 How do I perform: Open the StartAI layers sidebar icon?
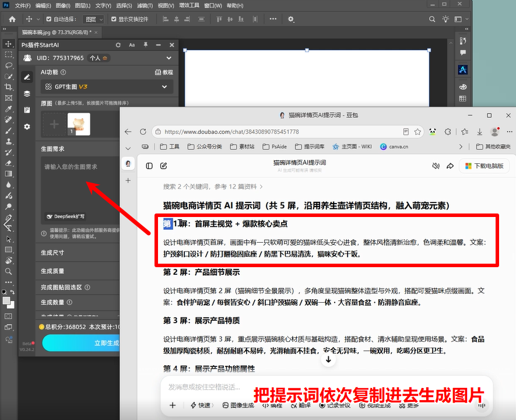[x=27, y=93]
